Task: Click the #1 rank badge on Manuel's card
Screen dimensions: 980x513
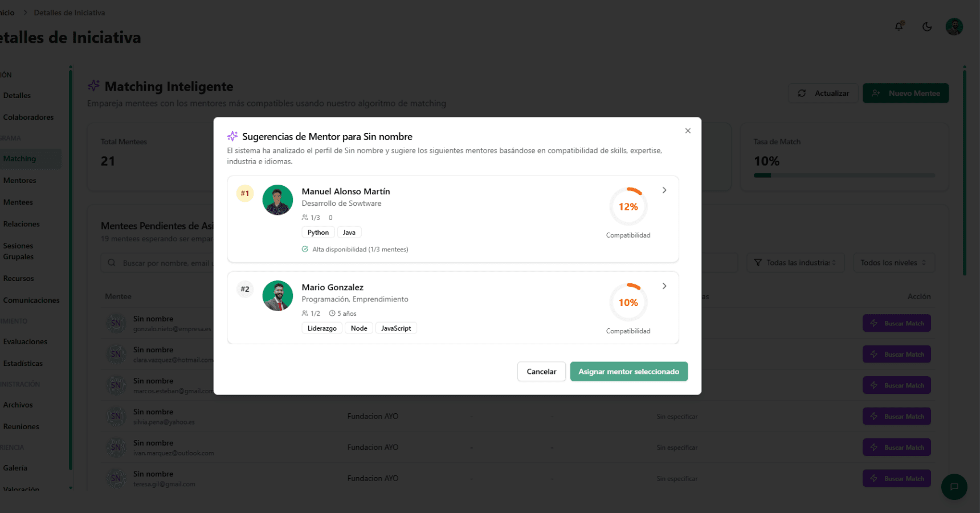Action: 245,193
